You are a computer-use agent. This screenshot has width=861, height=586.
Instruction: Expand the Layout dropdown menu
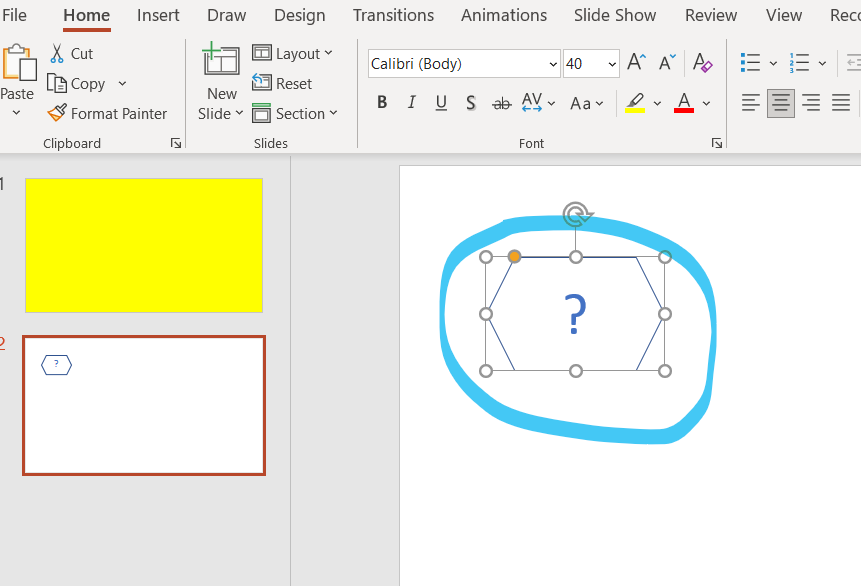pos(292,54)
